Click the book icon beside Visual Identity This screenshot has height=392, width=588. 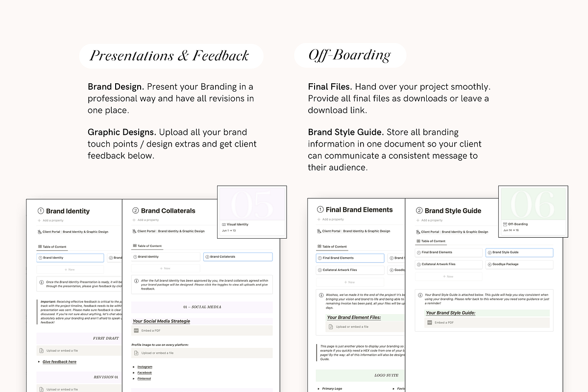click(x=224, y=224)
